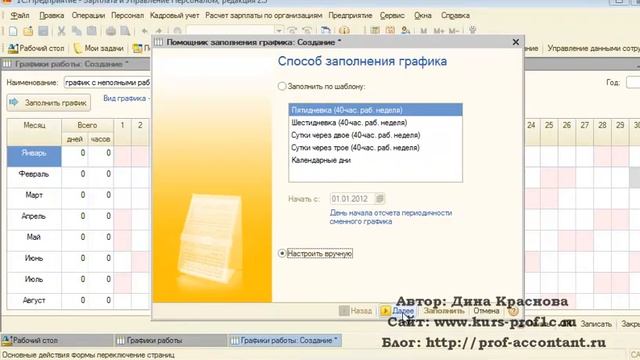Click the toolbar search input field
Image resolution: width=640 pixels, height=360 pixels.
point(230,31)
